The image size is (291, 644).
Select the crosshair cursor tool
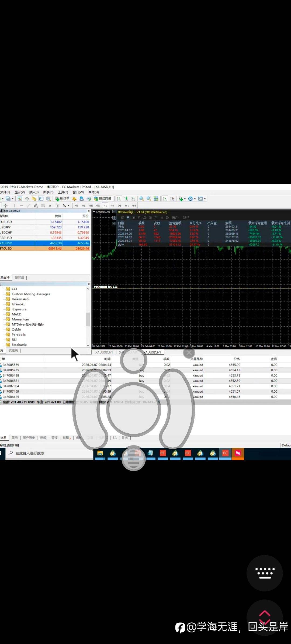click(x=6, y=205)
